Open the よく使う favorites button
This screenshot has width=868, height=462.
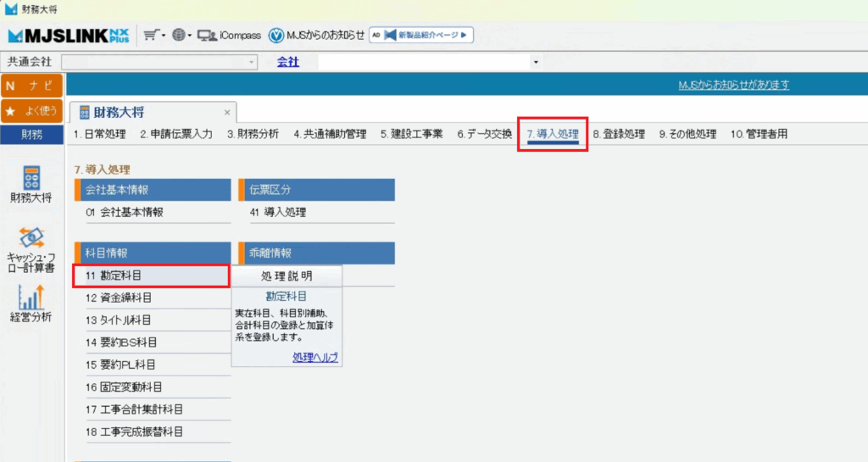click(31, 110)
